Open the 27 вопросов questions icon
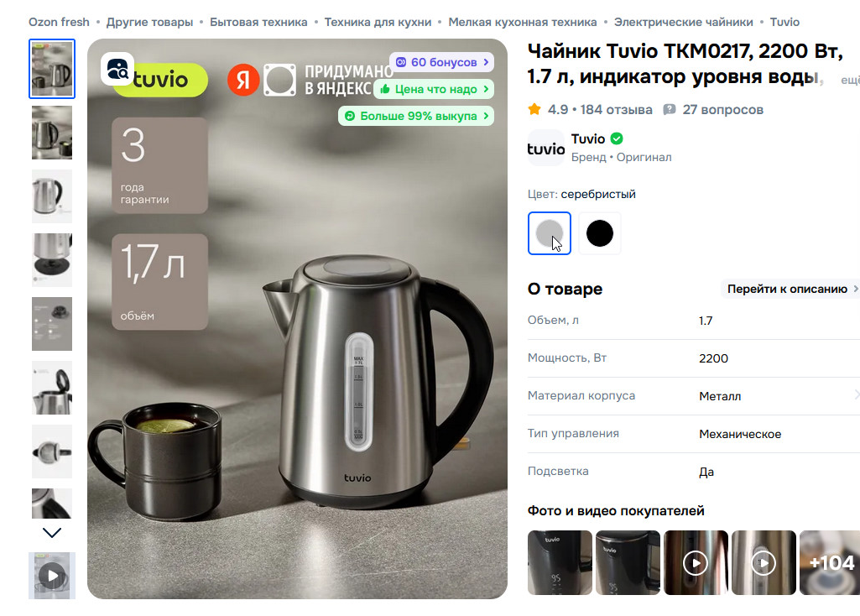The image size is (860, 616). (670, 110)
